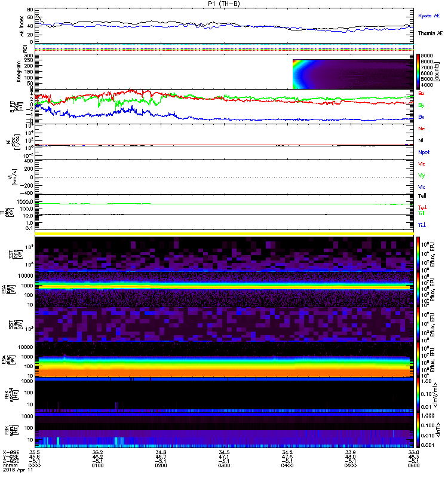The image size is (448, 478).
Task: Click the SST electron spectrogram panel
Action: 225,324
